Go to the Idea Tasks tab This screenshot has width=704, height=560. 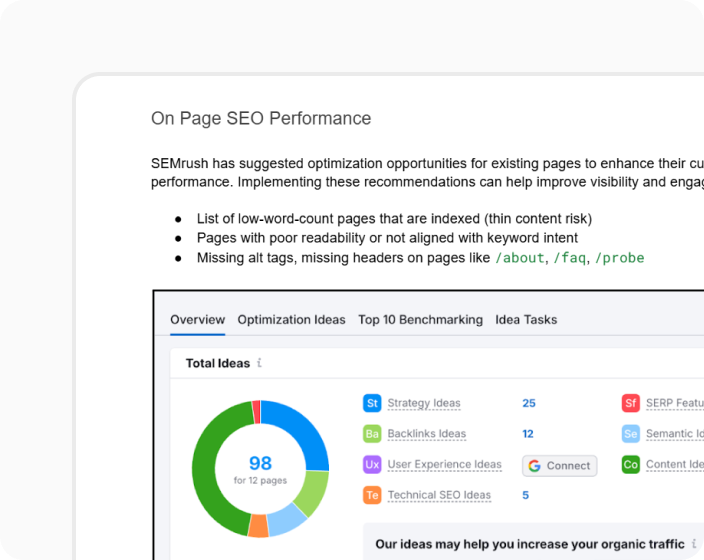point(526,320)
